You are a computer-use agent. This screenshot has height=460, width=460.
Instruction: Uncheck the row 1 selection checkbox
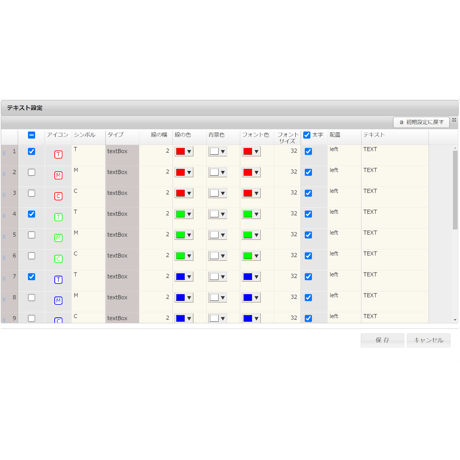coord(31,151)
